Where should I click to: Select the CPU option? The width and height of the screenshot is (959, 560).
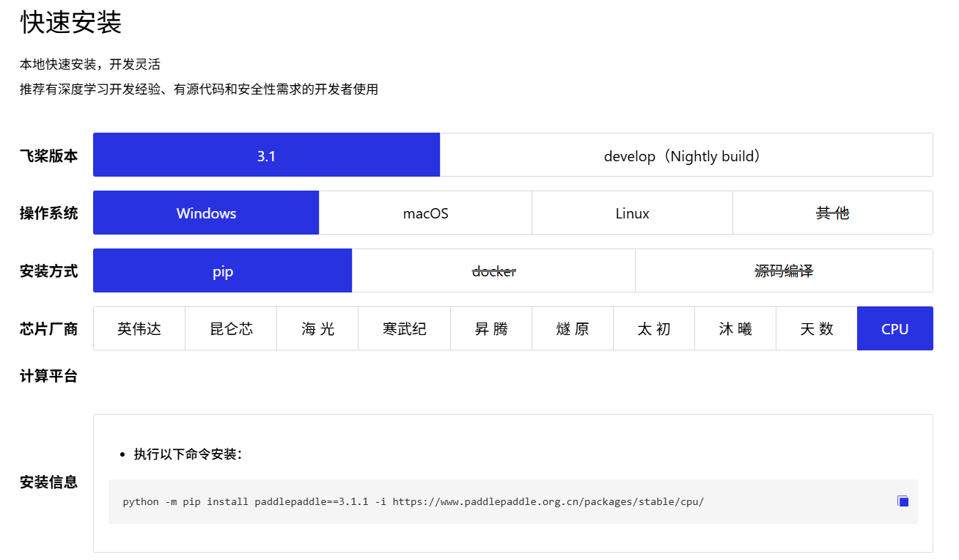pos(895,328)
